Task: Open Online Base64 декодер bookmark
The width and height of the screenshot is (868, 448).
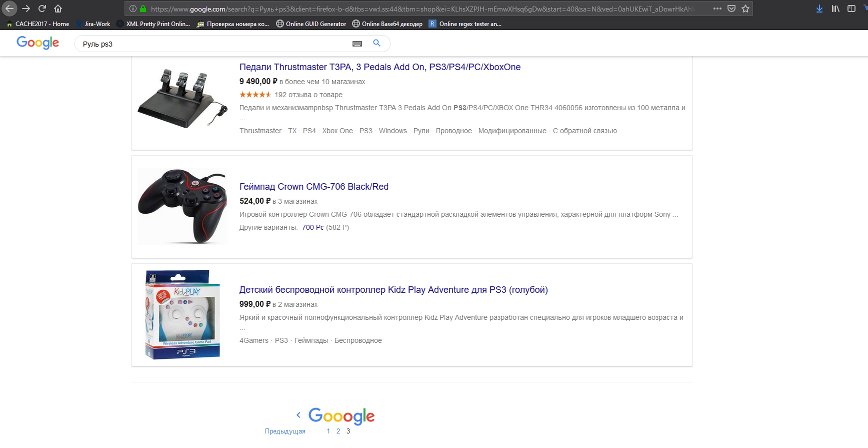Action: click(387, 24)
